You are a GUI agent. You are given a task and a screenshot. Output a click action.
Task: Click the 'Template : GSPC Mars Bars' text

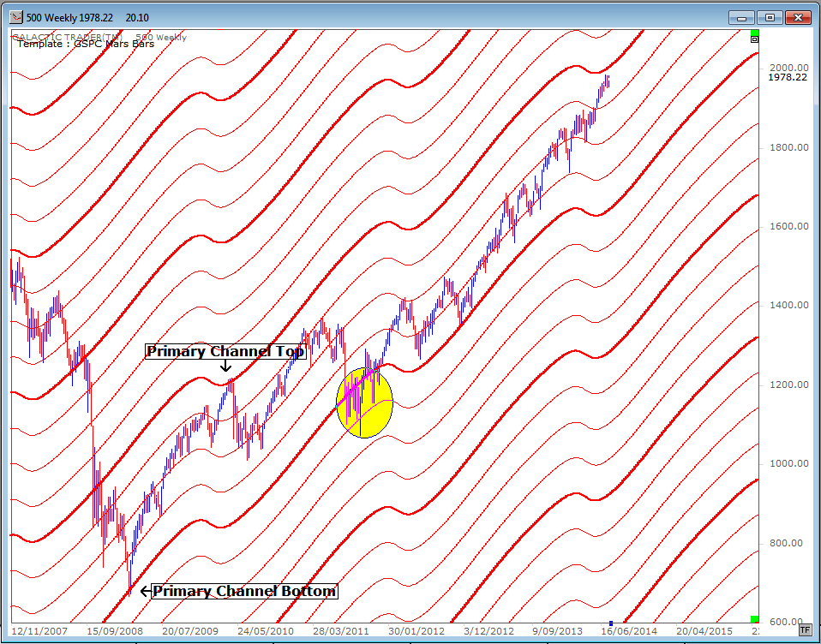tap(86, 44)
